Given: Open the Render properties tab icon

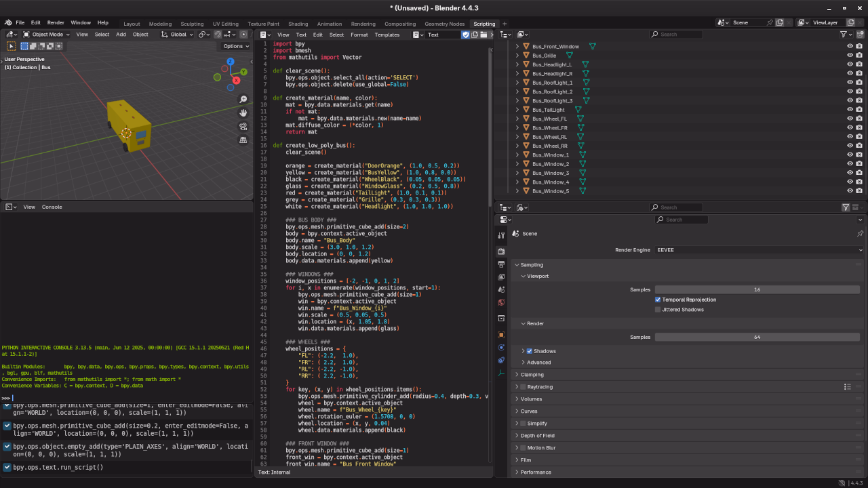Looking at the screenshot, I should point(501,251).
